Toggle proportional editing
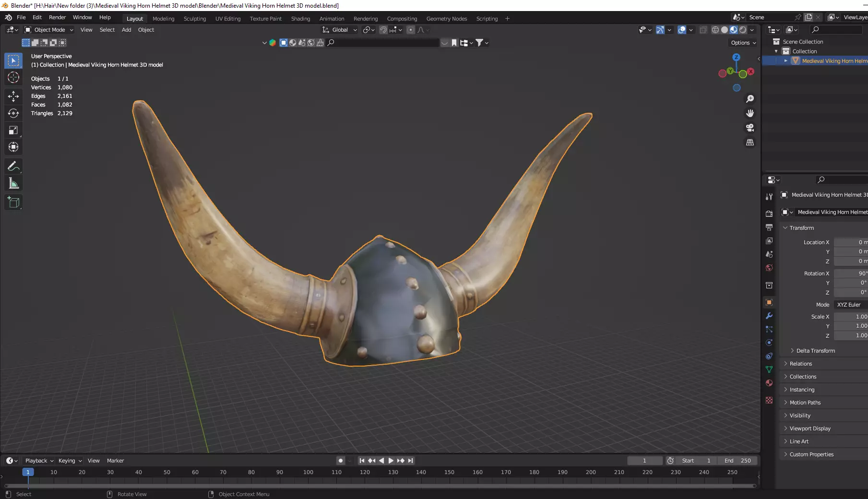Screen dimensions: 868x499 (x=411, y=30)
